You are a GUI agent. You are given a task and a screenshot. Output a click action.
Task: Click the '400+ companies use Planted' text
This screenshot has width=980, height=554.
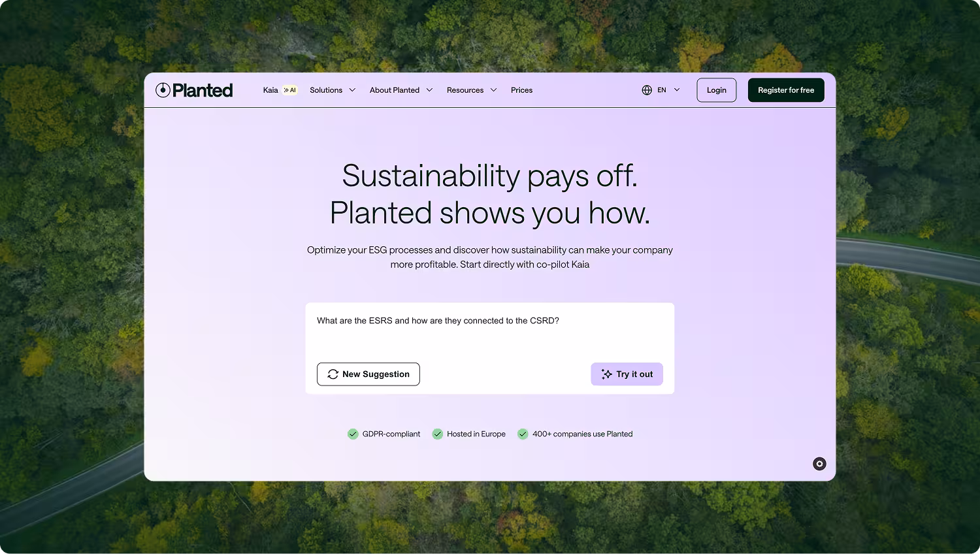[x=583, y=434]
